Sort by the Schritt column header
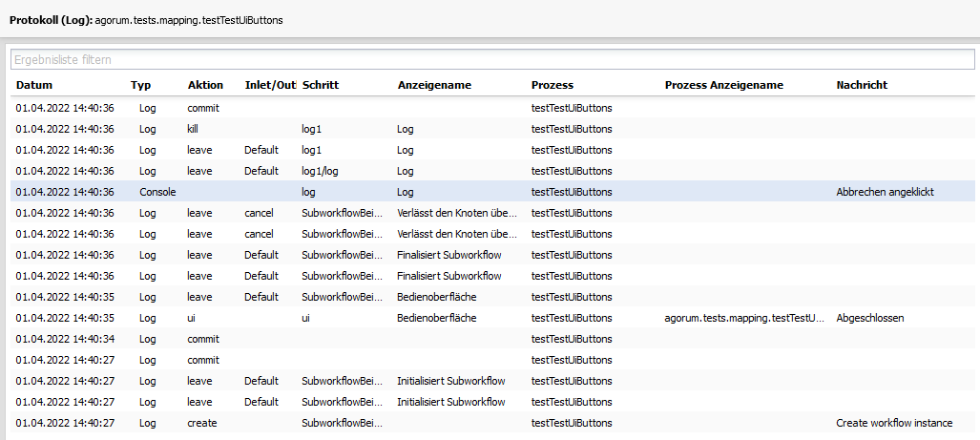The height and width of the screenshot is (440, 980). coord(321,85)
